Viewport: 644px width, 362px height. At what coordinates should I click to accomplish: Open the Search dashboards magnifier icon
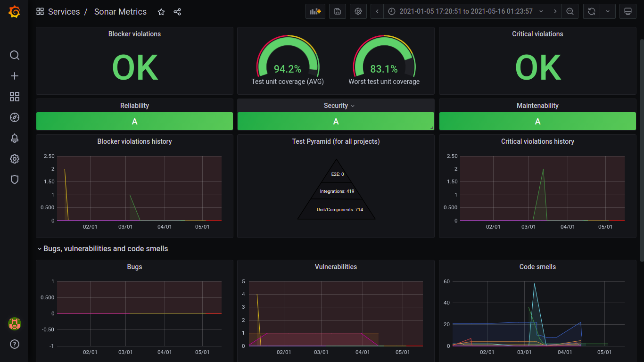click(15, 55)
